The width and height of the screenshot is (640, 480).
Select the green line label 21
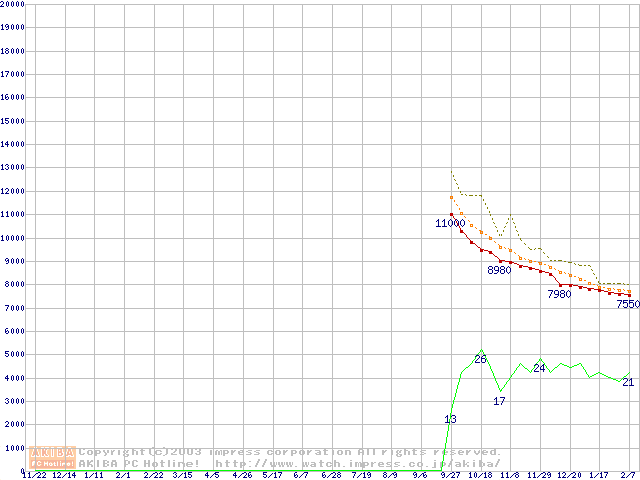[x=628, y=383]
